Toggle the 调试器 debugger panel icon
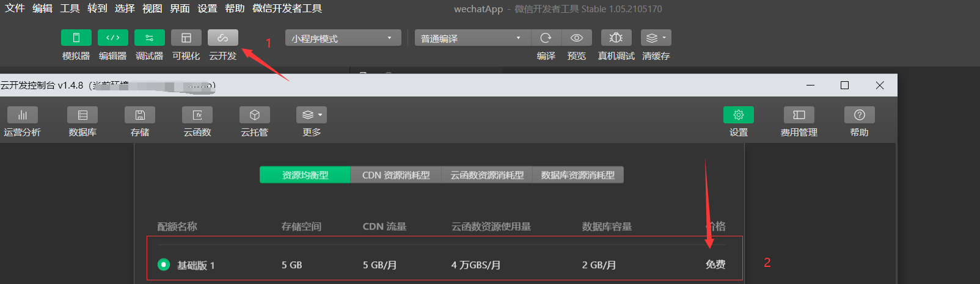This screenshot has height=284, width=980. (x=150, y=38)
